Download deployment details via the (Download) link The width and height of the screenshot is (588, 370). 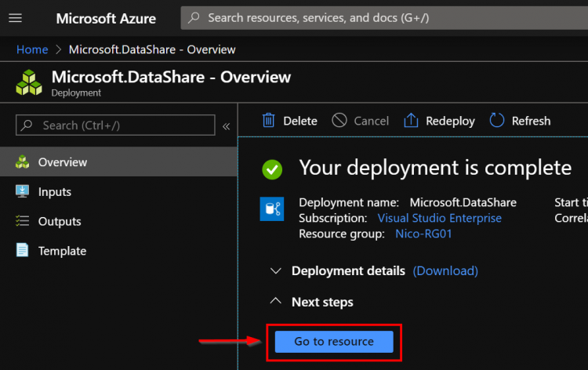point(445,270)
